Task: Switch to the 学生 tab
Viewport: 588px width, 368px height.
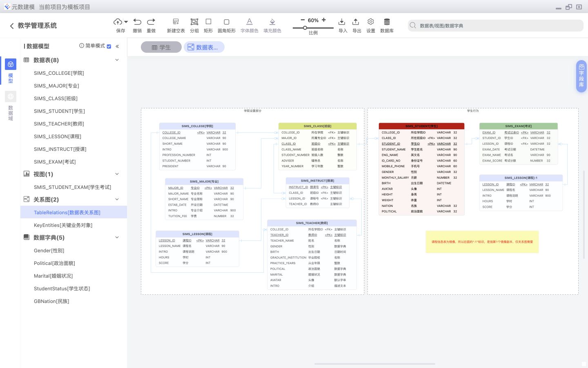Action: tap(161, 47)
